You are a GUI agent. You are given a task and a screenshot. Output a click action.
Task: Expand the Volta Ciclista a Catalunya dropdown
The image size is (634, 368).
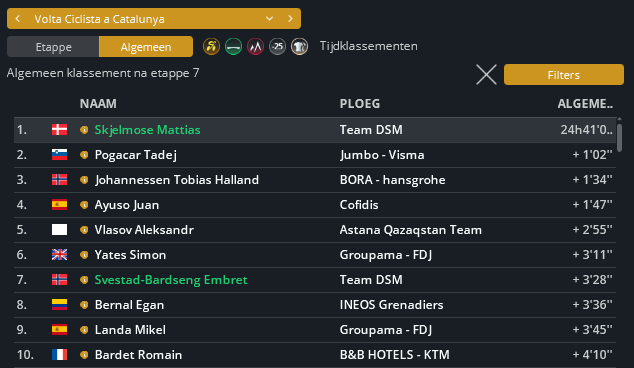pyautogui.click(x=269, y=19)
